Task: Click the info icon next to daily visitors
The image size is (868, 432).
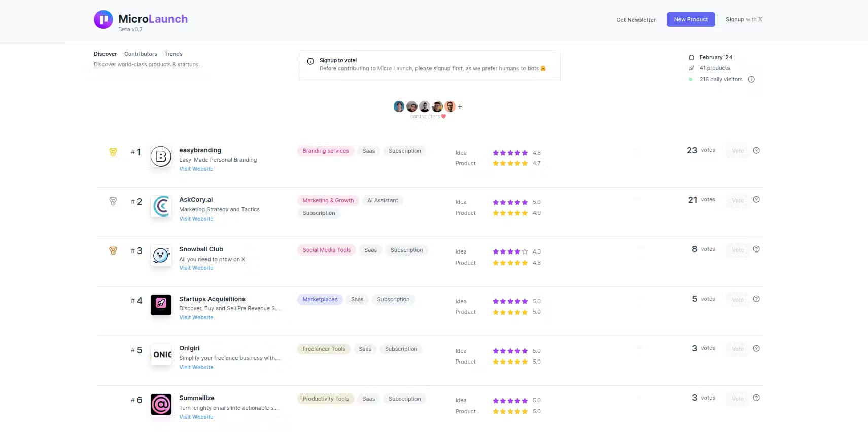Action: click(x=751, y=79)
